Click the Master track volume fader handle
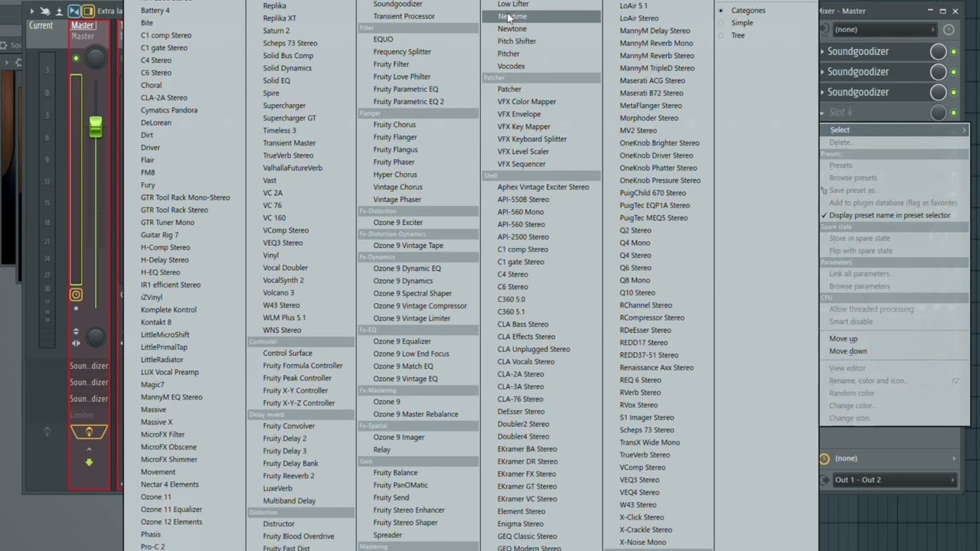980x551 pixels. click(96, 127)
